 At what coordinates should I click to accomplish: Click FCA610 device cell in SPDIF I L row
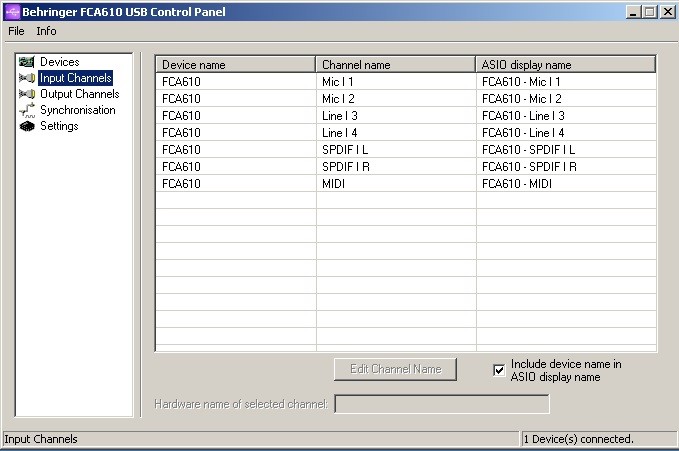click(236, 149)
